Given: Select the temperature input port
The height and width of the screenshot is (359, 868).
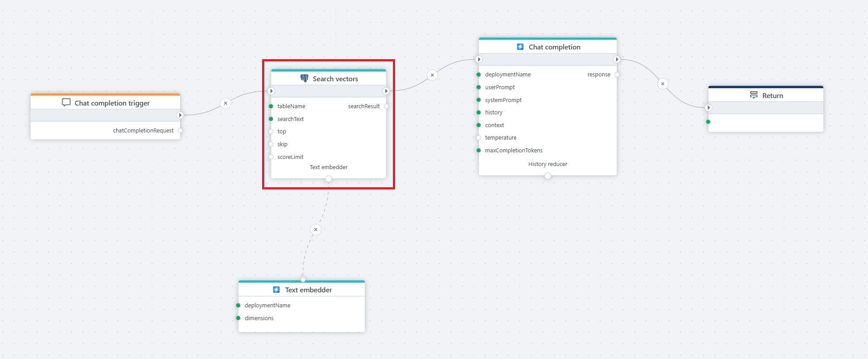Looking at the screenshot, I should click(479, 138).
